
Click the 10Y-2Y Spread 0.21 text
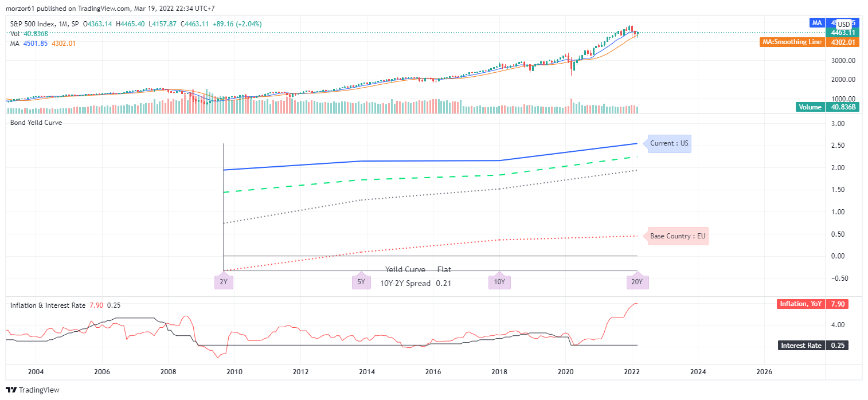[416, 283]
